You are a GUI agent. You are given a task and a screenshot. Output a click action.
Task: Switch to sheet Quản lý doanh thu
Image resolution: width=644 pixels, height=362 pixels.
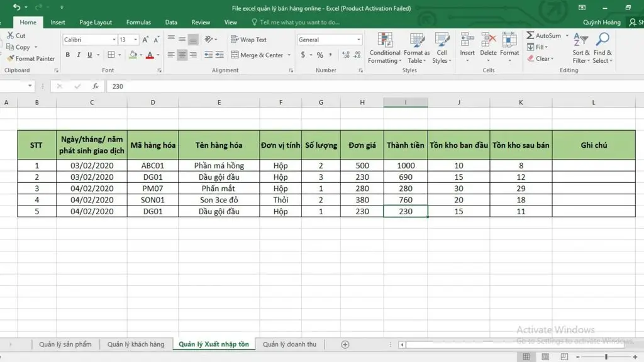[x=289, y=344]
